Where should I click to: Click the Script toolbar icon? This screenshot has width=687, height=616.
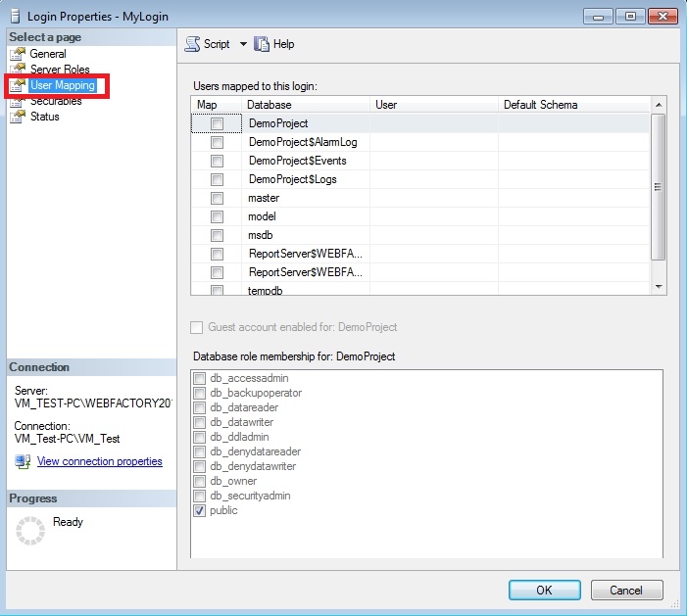tap(192, 44)
